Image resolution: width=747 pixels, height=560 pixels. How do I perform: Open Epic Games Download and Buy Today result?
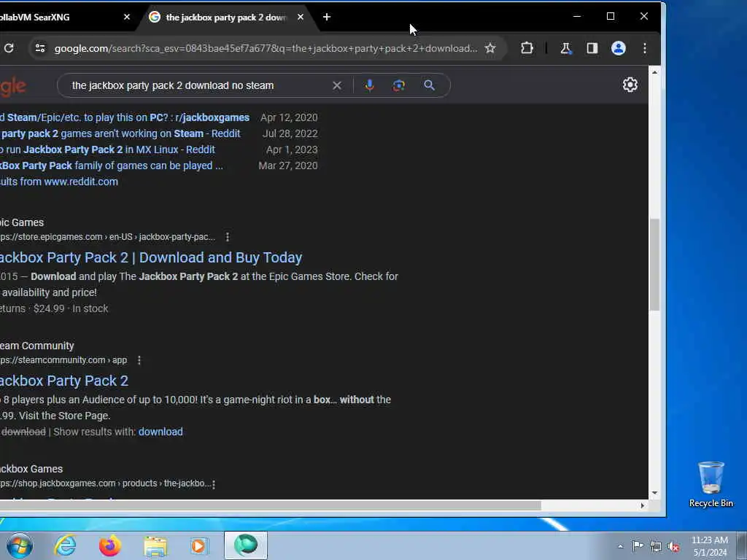[151, 257]
